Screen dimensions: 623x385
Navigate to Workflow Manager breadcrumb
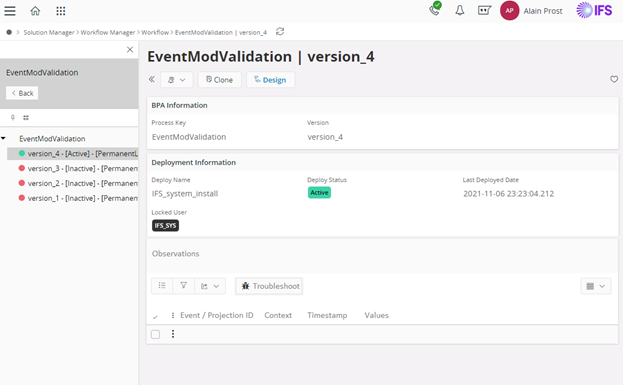(108, 32)
